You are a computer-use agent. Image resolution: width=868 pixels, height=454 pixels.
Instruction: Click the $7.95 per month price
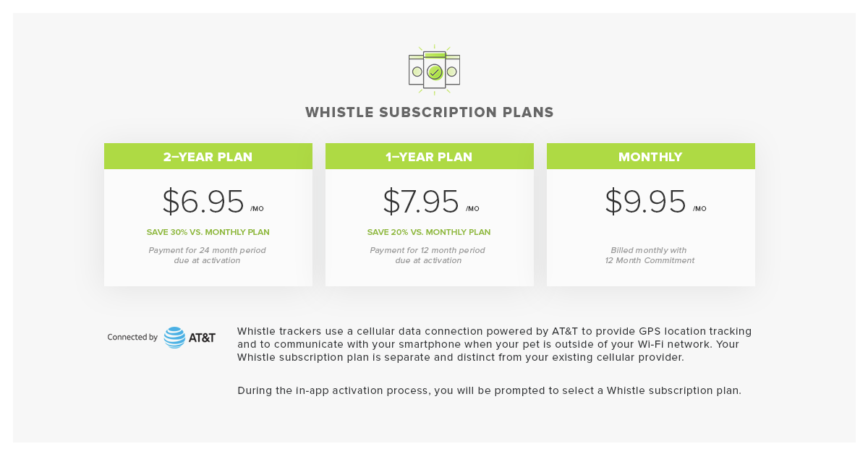[421, 202]
